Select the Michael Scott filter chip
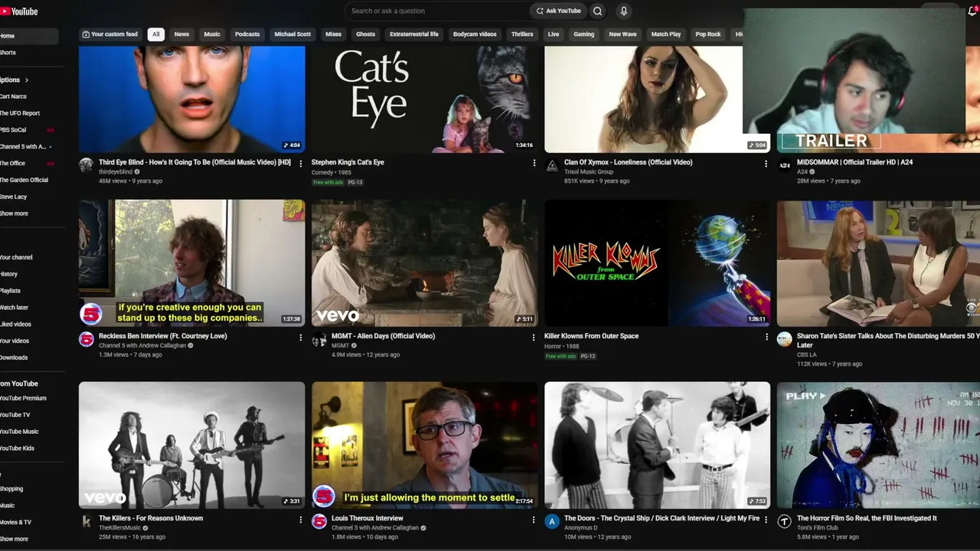The height and width of the screenshot is (551, 980). [292, 34]
